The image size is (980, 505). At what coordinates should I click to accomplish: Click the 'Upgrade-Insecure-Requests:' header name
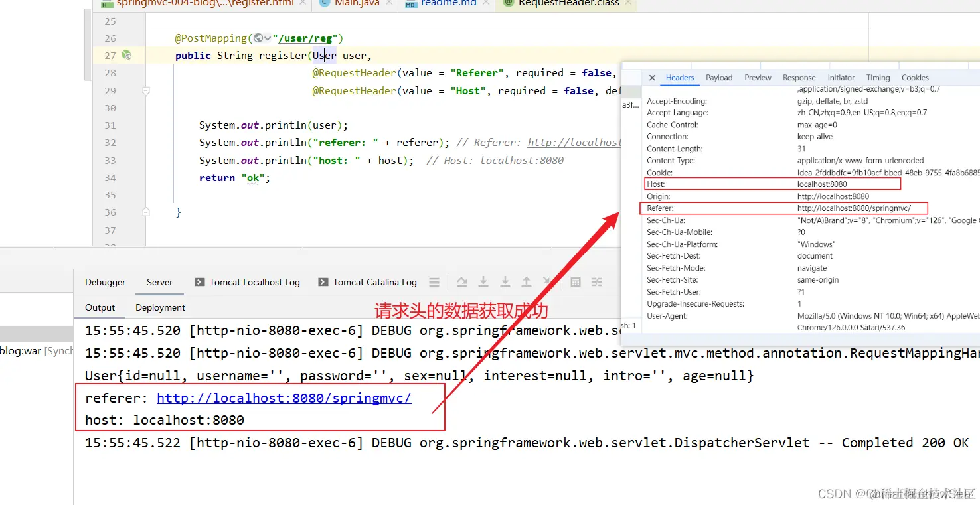[x=696, y=304]
